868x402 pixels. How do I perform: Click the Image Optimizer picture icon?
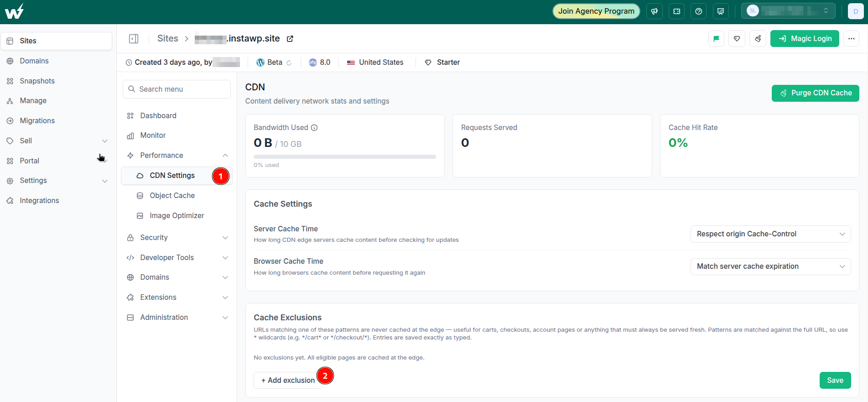coord(140,216)
